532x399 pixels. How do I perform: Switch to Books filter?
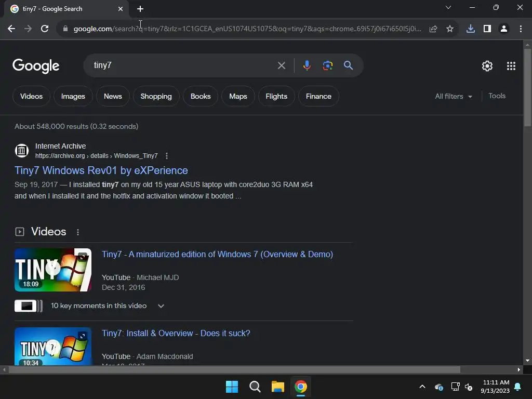201,96
